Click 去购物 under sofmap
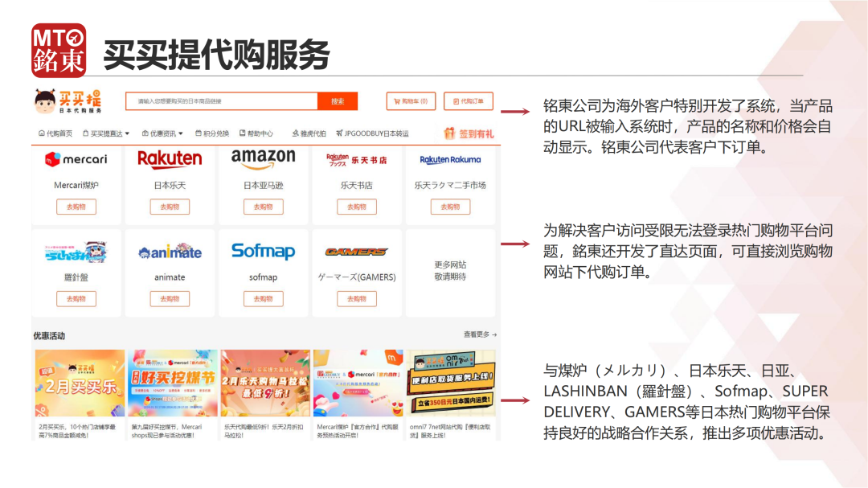868x488 pixels. click(x=263, y=298)
